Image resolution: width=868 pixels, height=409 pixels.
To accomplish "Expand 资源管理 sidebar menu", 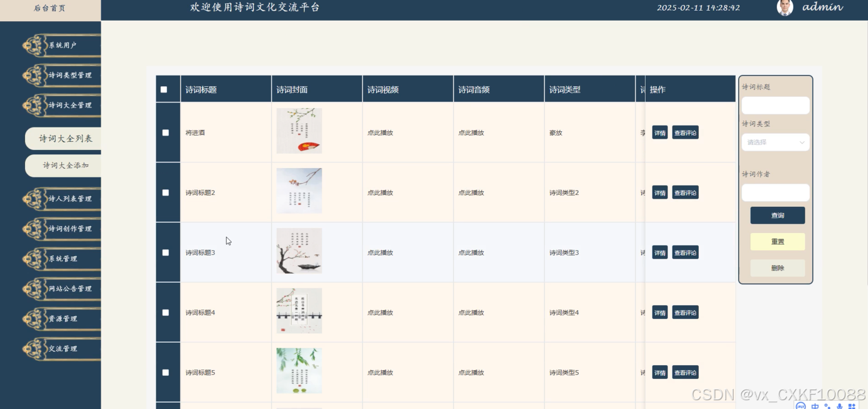I will [x=61, y=318].
